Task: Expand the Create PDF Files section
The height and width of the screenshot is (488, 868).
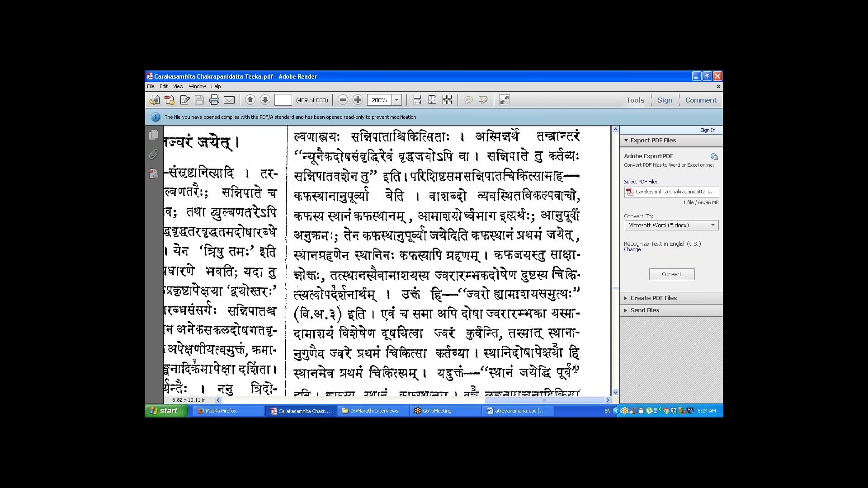Action: (x=653, y=298)
